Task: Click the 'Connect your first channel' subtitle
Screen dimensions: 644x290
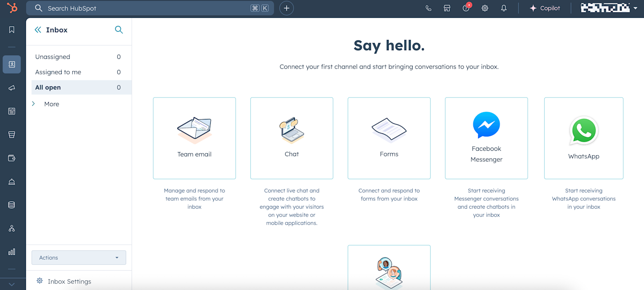Action: 389,67
